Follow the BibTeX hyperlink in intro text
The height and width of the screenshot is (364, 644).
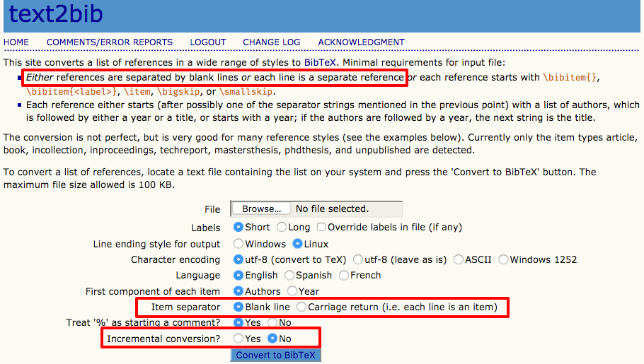click(320, 62)
